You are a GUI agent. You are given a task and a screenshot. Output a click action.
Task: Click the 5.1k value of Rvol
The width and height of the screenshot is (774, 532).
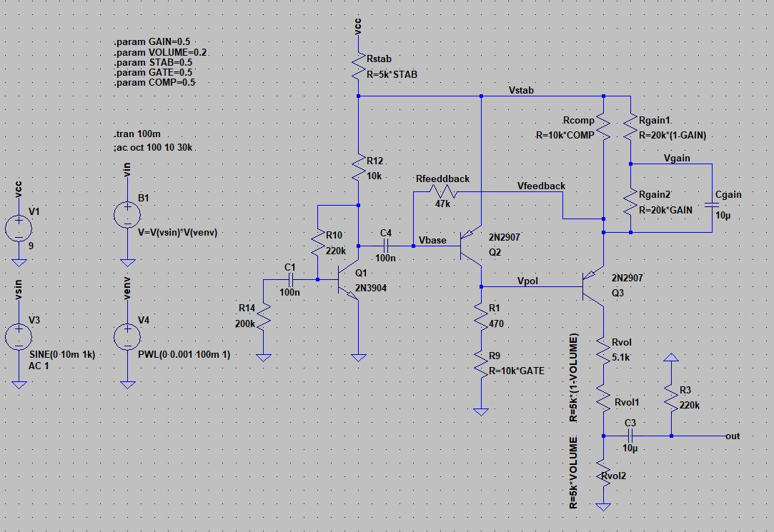620,358
